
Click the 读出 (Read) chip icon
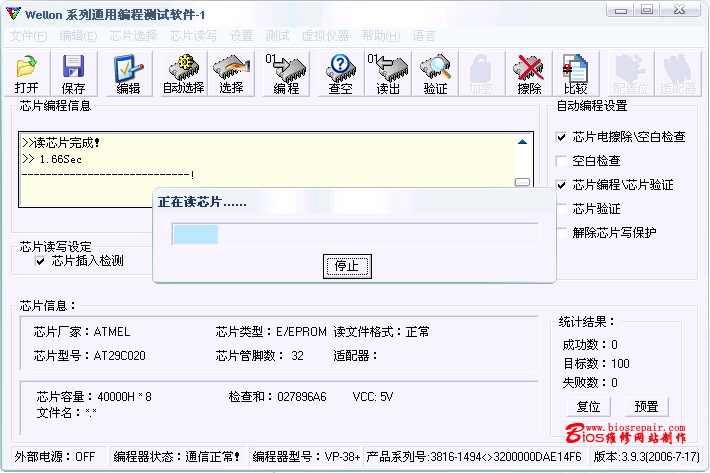point(388,74)
